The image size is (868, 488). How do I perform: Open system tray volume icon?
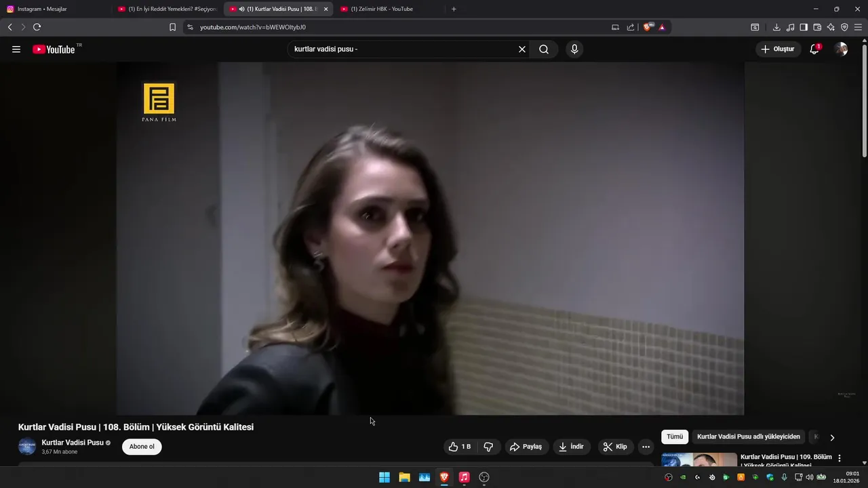(x=809, y=477)
